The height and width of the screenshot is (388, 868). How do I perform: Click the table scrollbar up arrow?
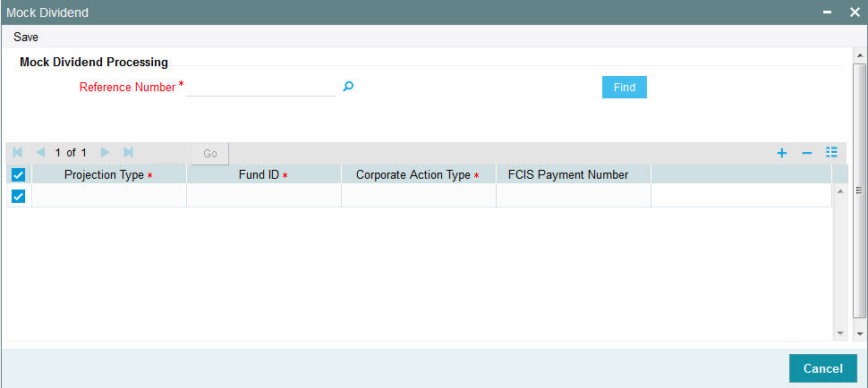pyautogui.click(x=839, y=191)
